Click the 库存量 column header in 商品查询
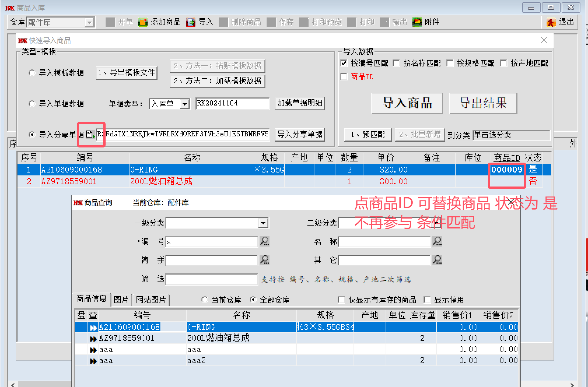The height and width of the screenshot is (387, 588). click(422, 315)
